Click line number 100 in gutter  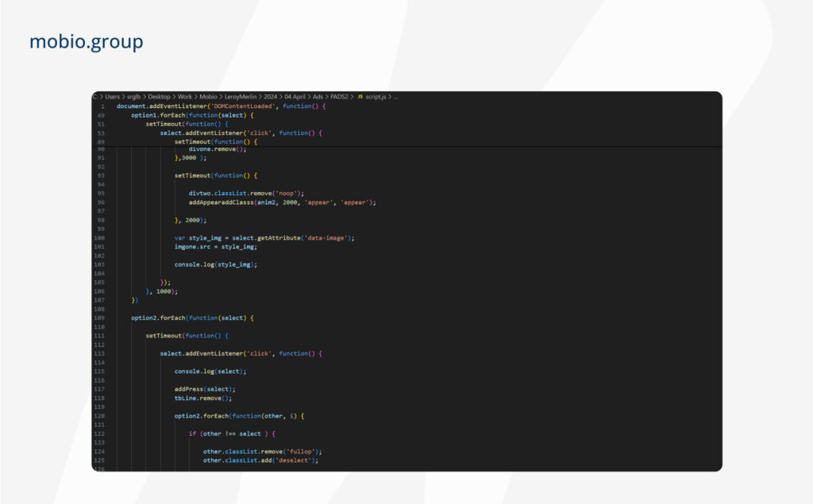click(99, 238)
